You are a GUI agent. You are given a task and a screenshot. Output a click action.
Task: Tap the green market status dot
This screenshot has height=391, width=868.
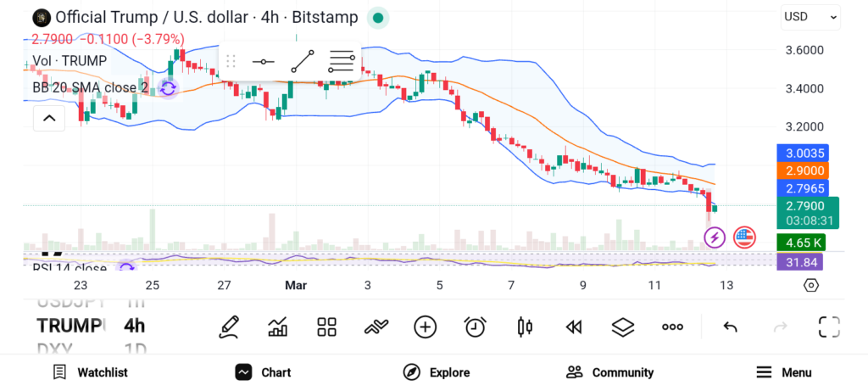click(378, 18)
